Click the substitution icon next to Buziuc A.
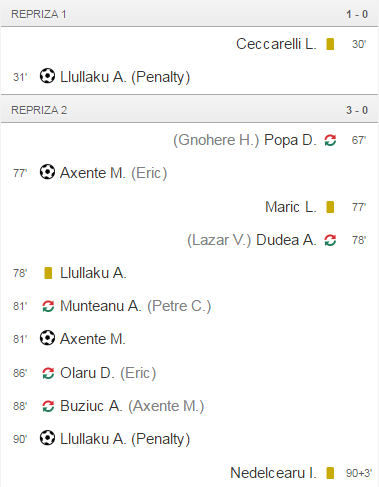Viewport: 379px width, 487px height. (x=48, y=406)
